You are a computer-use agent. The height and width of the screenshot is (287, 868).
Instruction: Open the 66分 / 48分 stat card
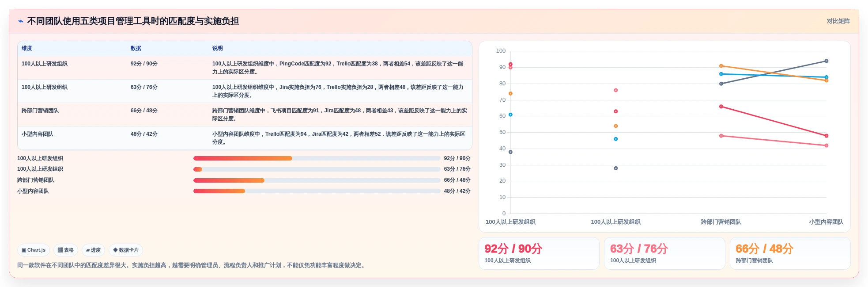[790, 253]
